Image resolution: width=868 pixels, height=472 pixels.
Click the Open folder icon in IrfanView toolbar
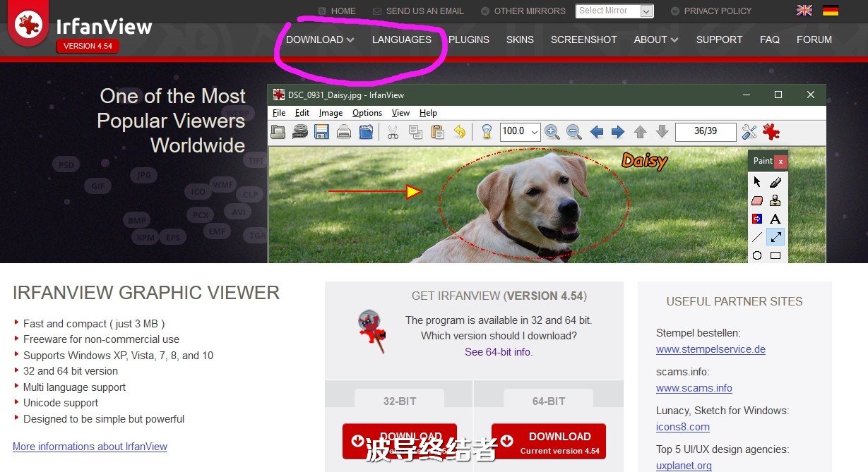coord(278,131)
